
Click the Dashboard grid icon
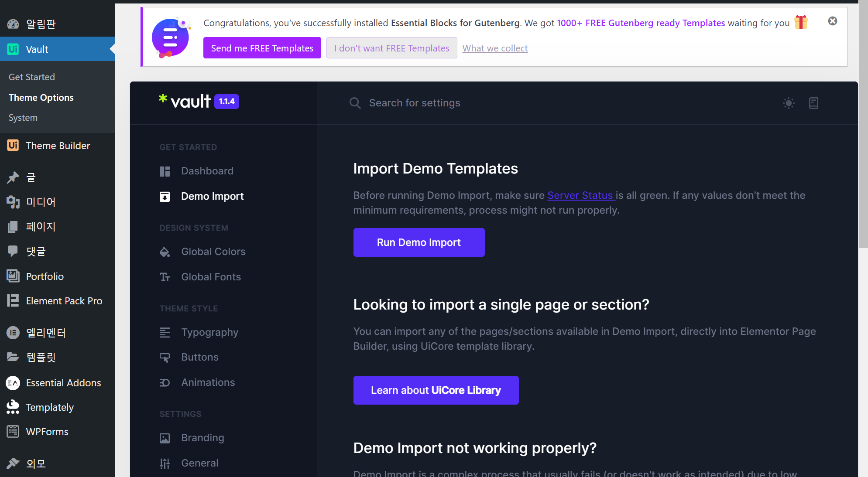pyautogui.click(x=165, y=171)
